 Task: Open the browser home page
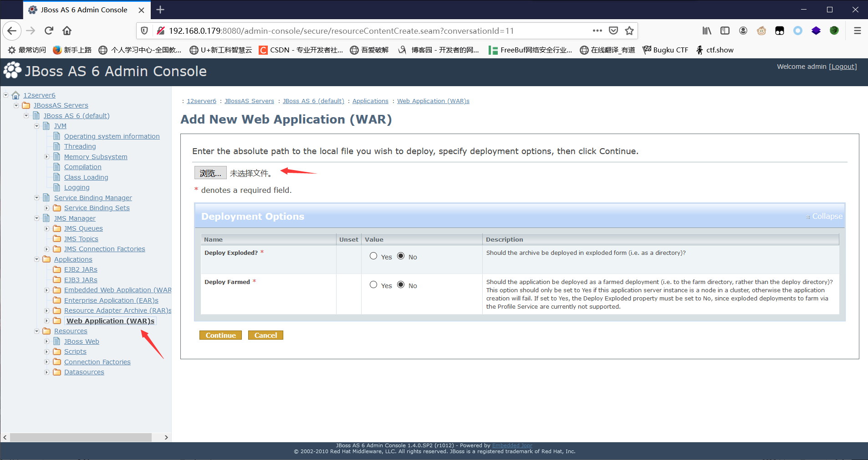(67, 31)
